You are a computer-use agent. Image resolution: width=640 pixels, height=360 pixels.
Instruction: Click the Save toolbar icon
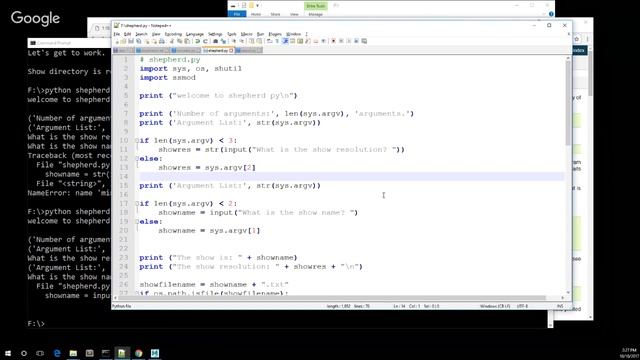pyautogui.click(x=131, y=41)
